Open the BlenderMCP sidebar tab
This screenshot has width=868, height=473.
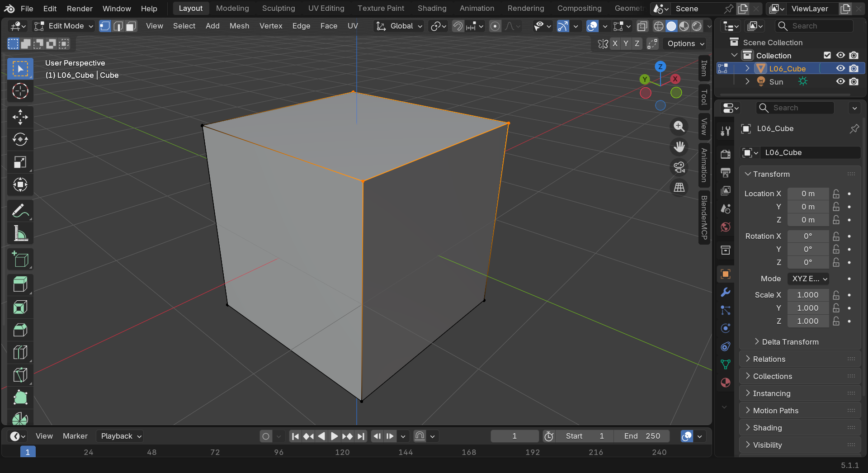point(704,217)
